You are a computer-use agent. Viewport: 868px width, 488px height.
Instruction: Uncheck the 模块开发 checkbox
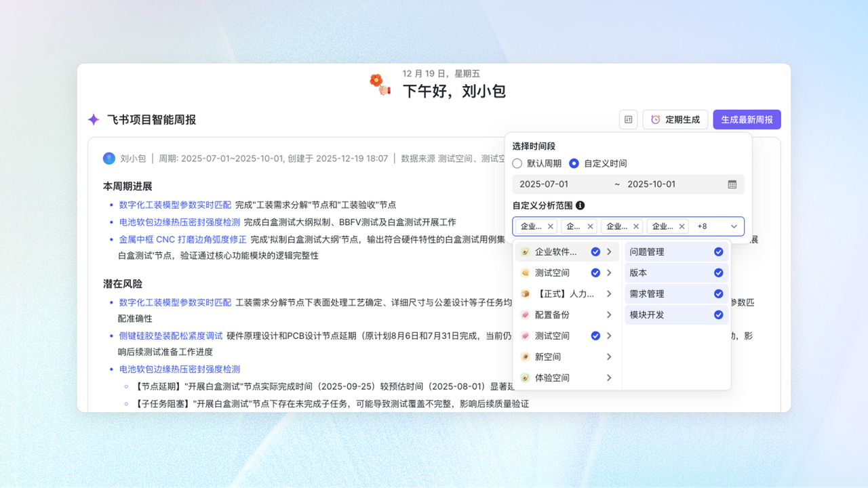[x=718, y=315]
